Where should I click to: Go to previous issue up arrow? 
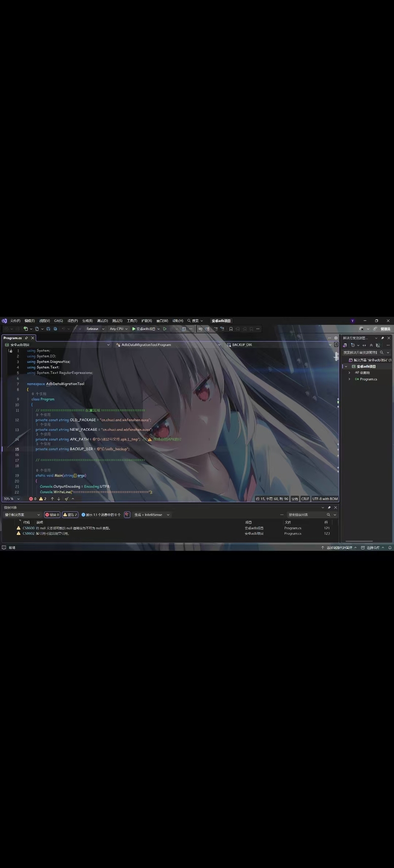[53, 499]
